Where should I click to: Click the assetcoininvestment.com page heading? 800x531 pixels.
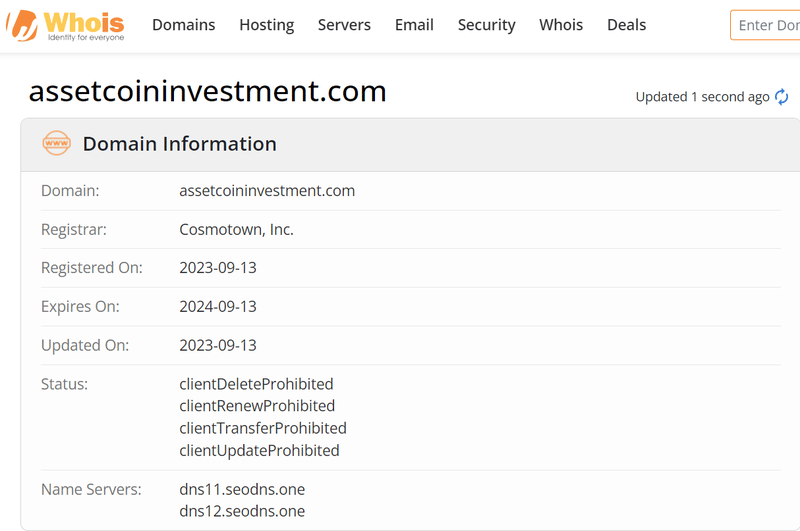(x=208, y=91)
